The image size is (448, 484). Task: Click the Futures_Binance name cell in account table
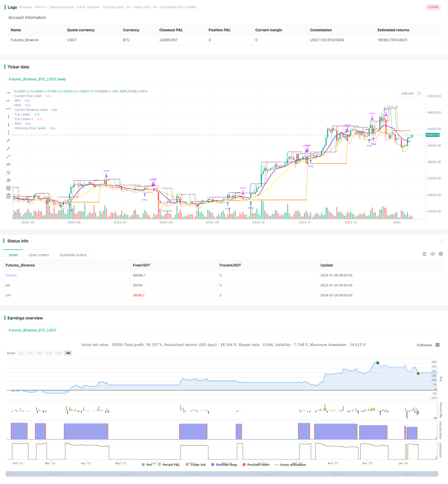(x=25, y=40)
